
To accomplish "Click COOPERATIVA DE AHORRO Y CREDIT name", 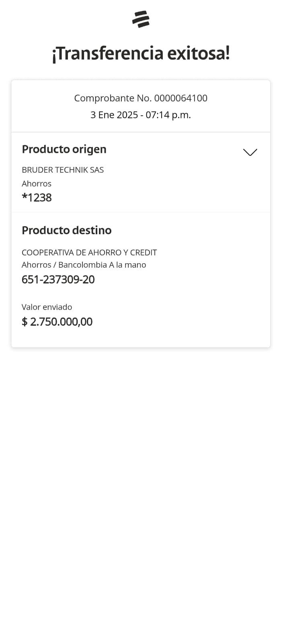I will click(89, 252).
